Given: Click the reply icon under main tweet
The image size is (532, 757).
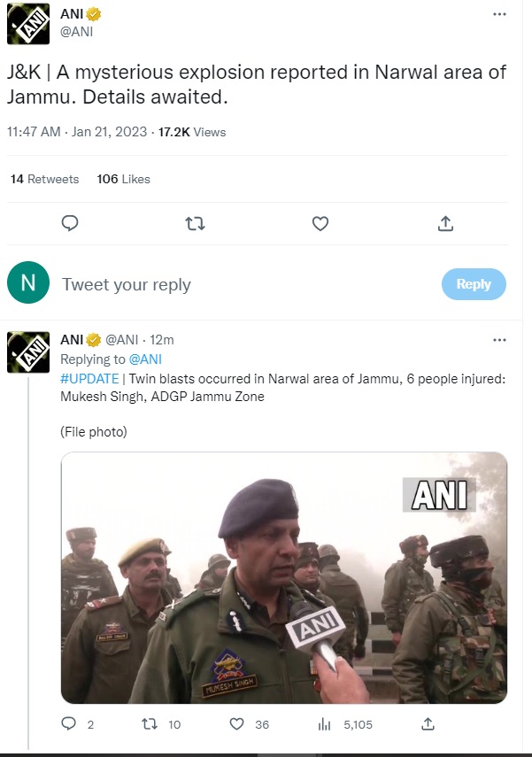Looking at the screenshot, I should pos(70,223).
